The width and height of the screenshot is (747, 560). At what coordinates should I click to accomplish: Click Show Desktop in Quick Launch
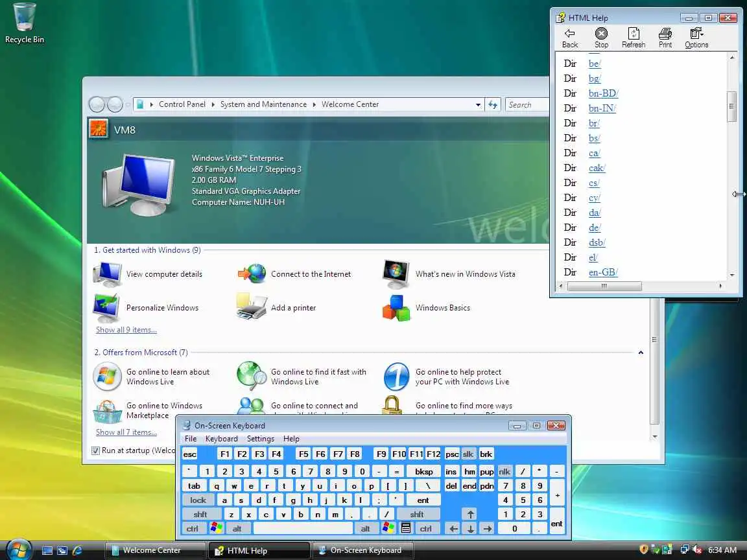tap(47, 550)
